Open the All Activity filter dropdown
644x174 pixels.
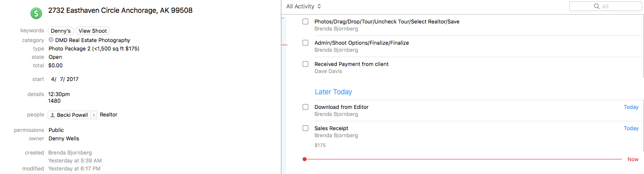(x=304, y=6)
